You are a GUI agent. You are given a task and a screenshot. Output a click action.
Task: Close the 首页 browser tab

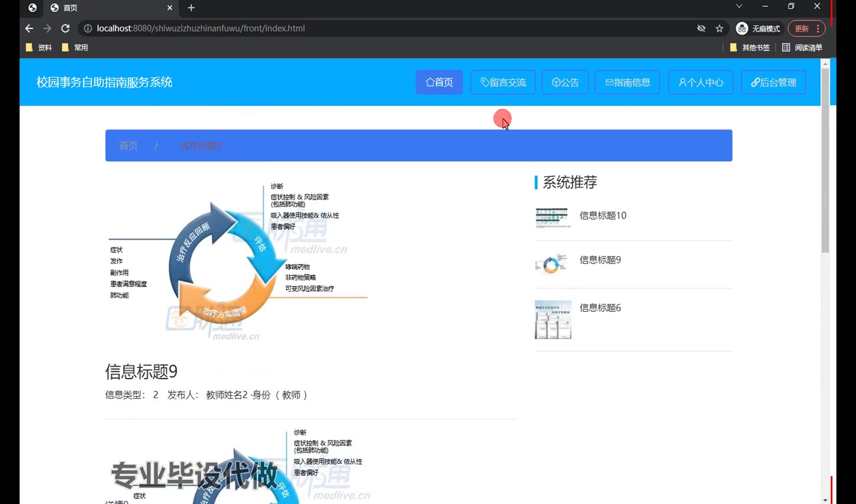pos(170,8)
